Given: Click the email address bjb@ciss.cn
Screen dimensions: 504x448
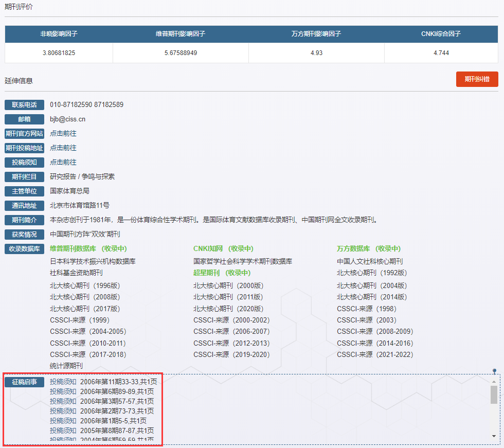Looking at the screenshot, I should click(67, 119).
